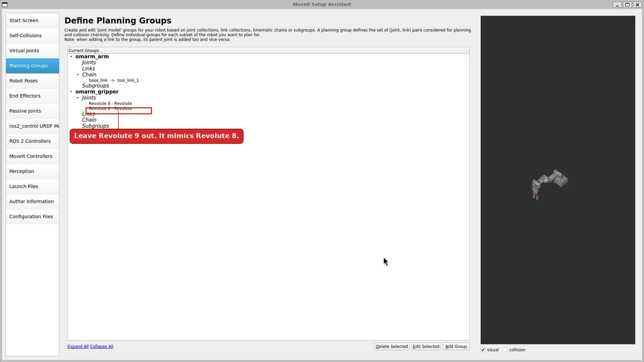Click the window menu icon in title bar
This screenshot has width=644, height=362.
click(x=5, y=4)
